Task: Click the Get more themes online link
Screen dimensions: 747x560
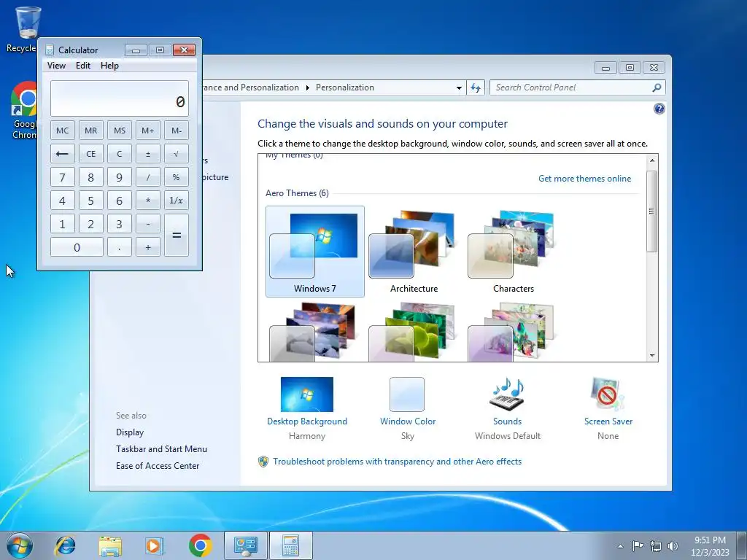Action: pyautogui.click(x=584, y=179)
